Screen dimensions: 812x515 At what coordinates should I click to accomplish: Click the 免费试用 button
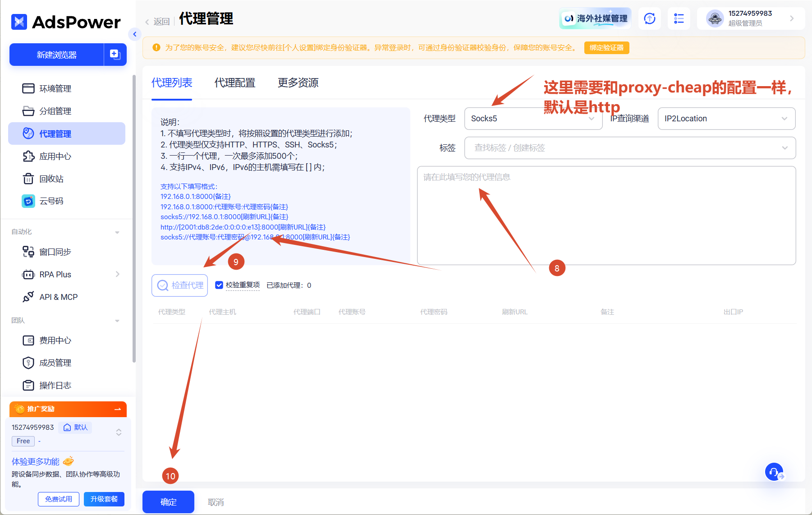coord(59,499)
